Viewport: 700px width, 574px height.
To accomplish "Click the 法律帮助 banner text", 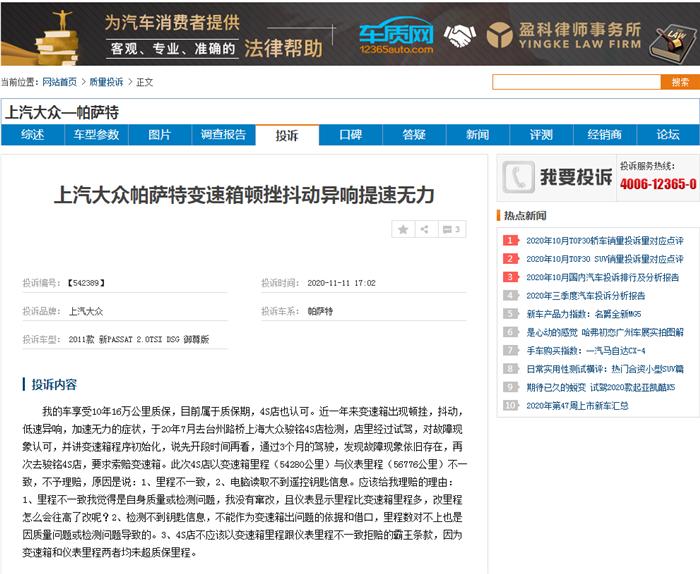I will pos(283,48).
